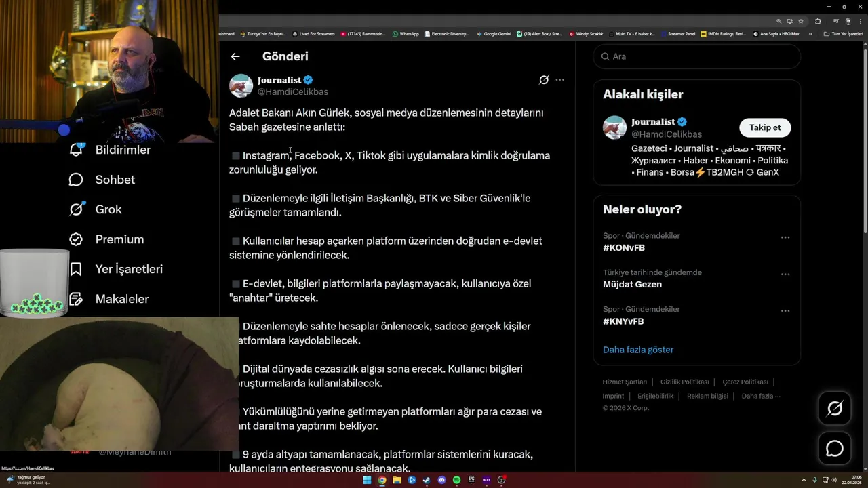Open the Grok icon beside the post menu
Viewport: 868px width, 488px height.
544,80
